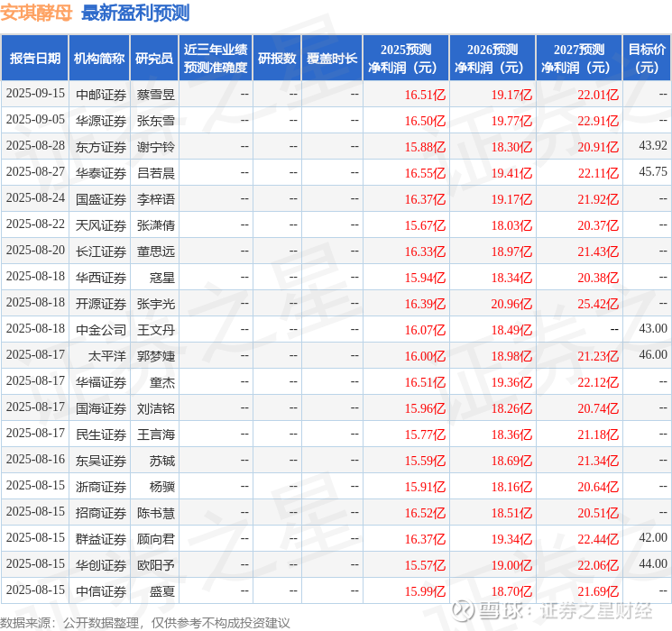Select the 民生证券 institution cell
The height and width of the screenshot is (631, 672).
[x=101, y=434]
